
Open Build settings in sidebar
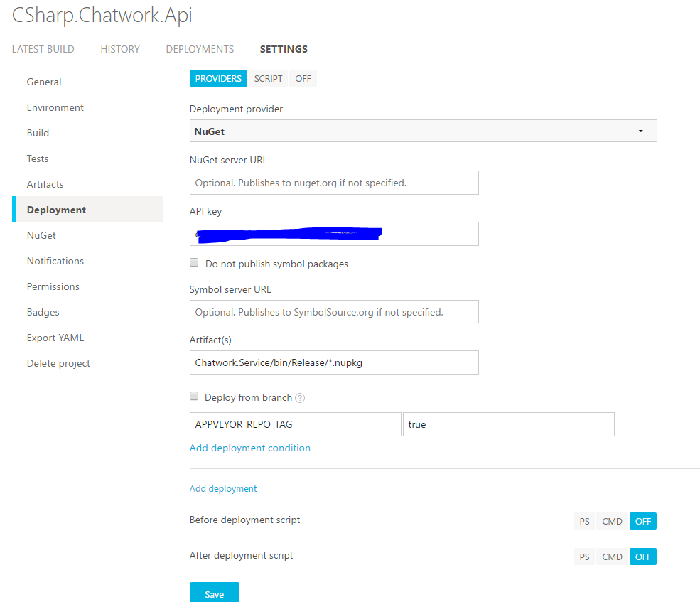pyautogui.click(x=38, y=133)
